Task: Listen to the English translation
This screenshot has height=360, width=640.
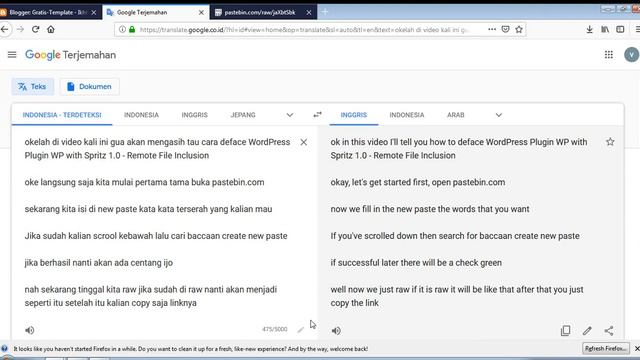Action: point(336,331)
